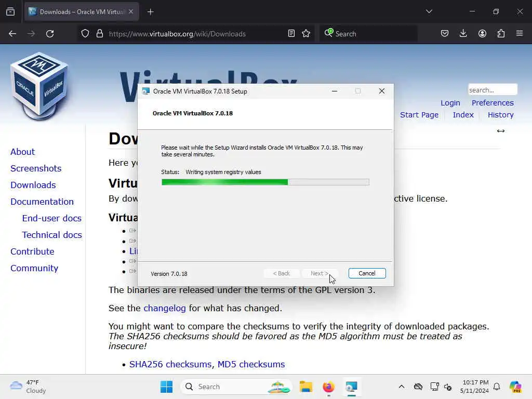Open the History link

(500, 115)
